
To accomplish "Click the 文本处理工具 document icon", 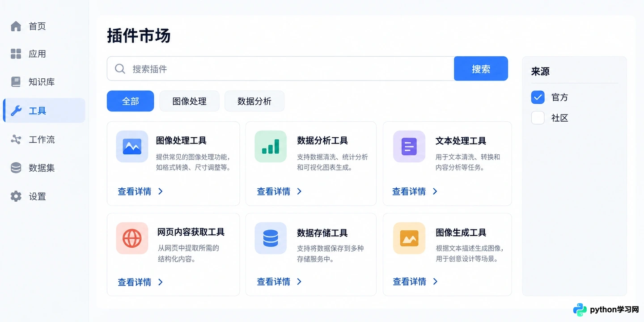I will coord(409,146).
